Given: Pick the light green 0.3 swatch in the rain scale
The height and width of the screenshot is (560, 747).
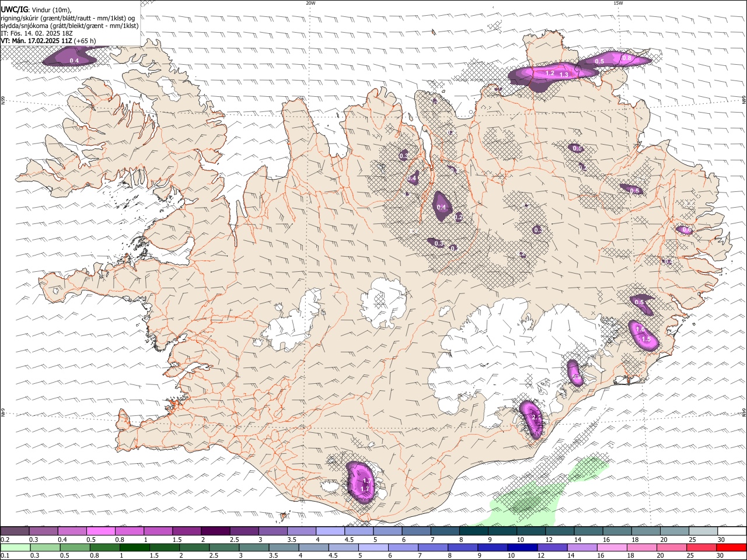Looking at the screenshot, I should 46,547.
